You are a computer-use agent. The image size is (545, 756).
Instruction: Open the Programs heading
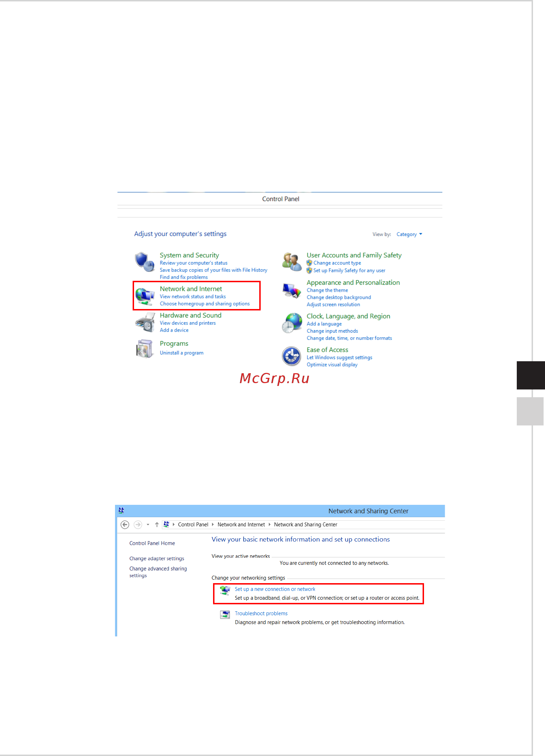174,344
